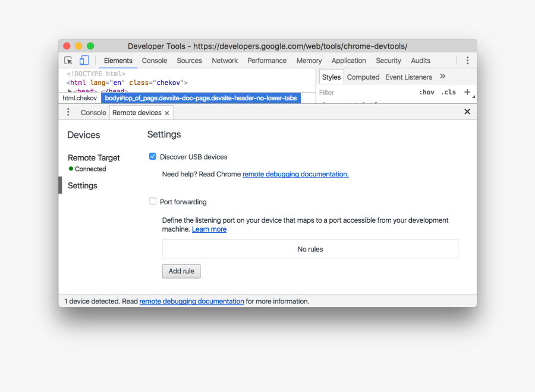Show more Styles pane tabs chevron
Screen dimensions: 535x392
coord(442,77)
